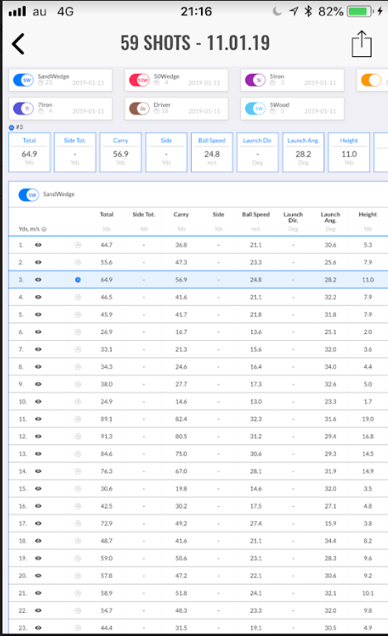
Task: Tap the battery indicator in status bar
Action: 359,11
